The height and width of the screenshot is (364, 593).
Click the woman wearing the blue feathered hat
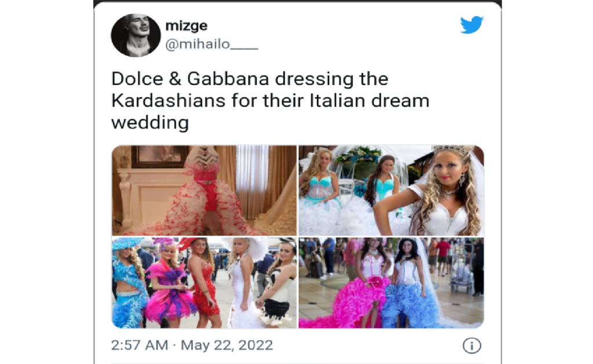(x=129, y=283)
